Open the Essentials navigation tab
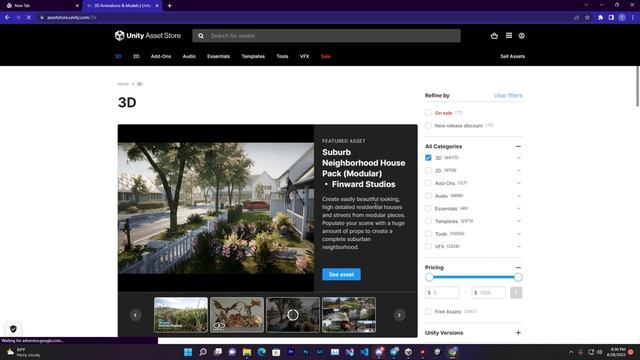 point(218,56)
